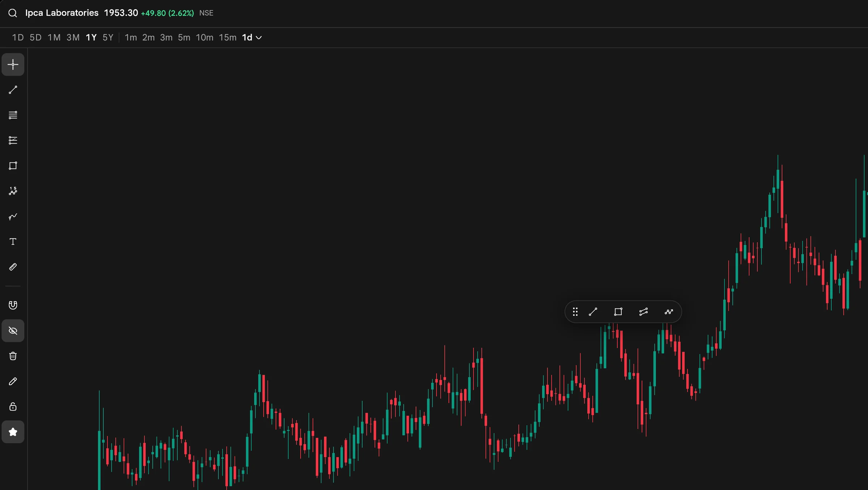Select the Fibonacci retracement tool
Image resolution: width=868 pixels, height=490 pixels.
[13, 140]
